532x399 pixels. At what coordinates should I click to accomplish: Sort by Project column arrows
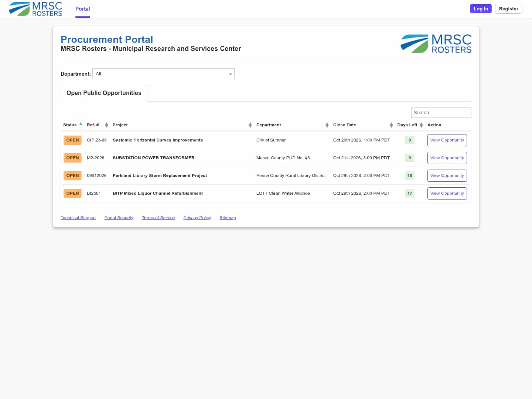click(x=250, y=125)
